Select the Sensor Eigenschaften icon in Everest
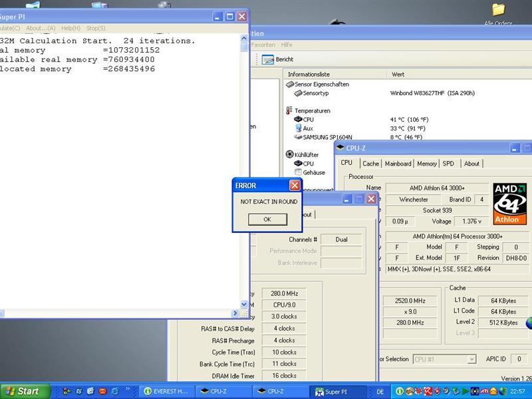Image resolution: width=532 pixels, height=399 pixels. [290, 84]
